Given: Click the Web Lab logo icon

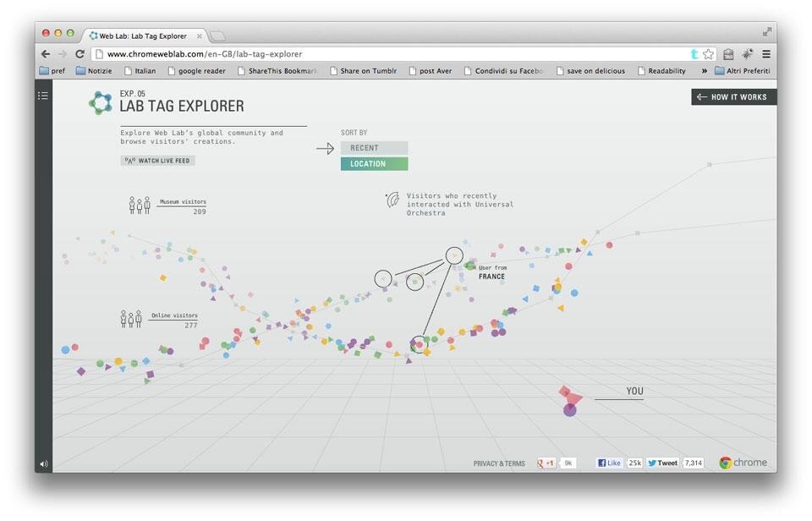Looking at the screenshot, I should tap(101, 103).
